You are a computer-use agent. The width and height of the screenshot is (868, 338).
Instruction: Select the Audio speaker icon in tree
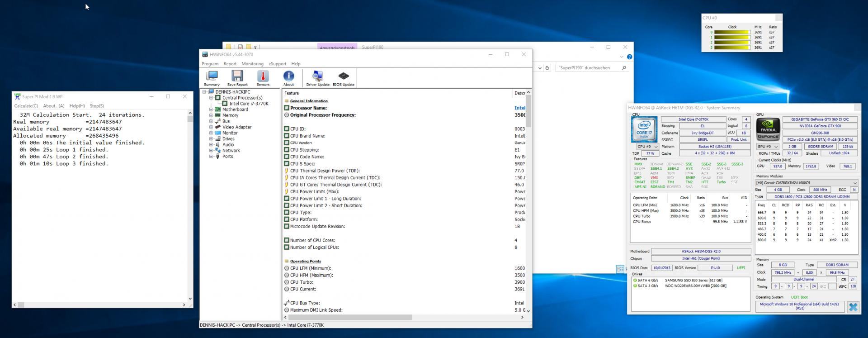[218, 145]
